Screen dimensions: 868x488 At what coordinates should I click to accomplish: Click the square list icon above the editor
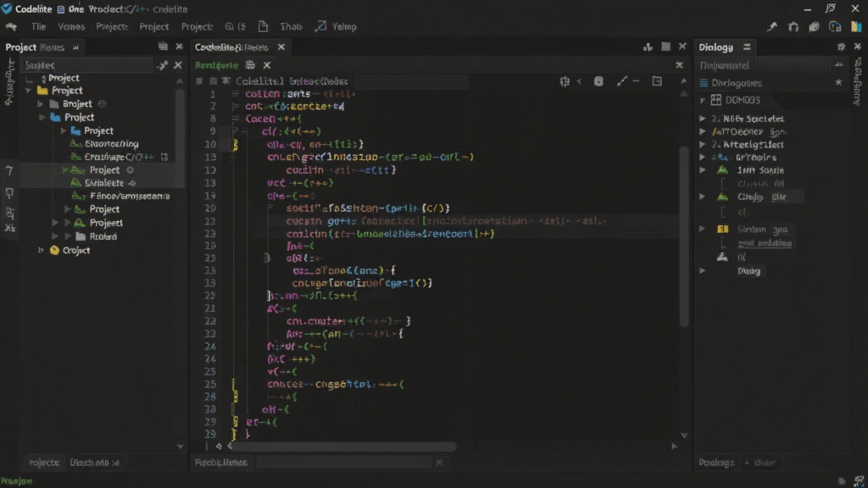pyautogui.click(x=666, y=47)
